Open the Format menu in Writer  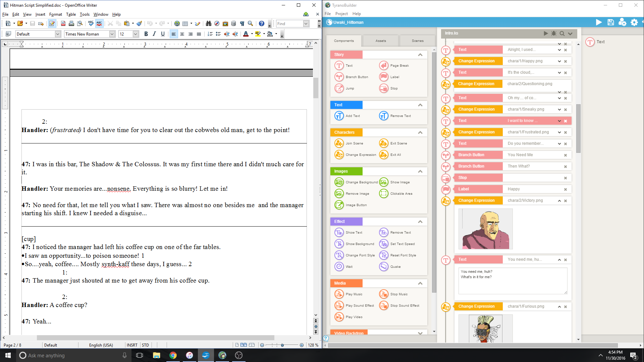55,14
